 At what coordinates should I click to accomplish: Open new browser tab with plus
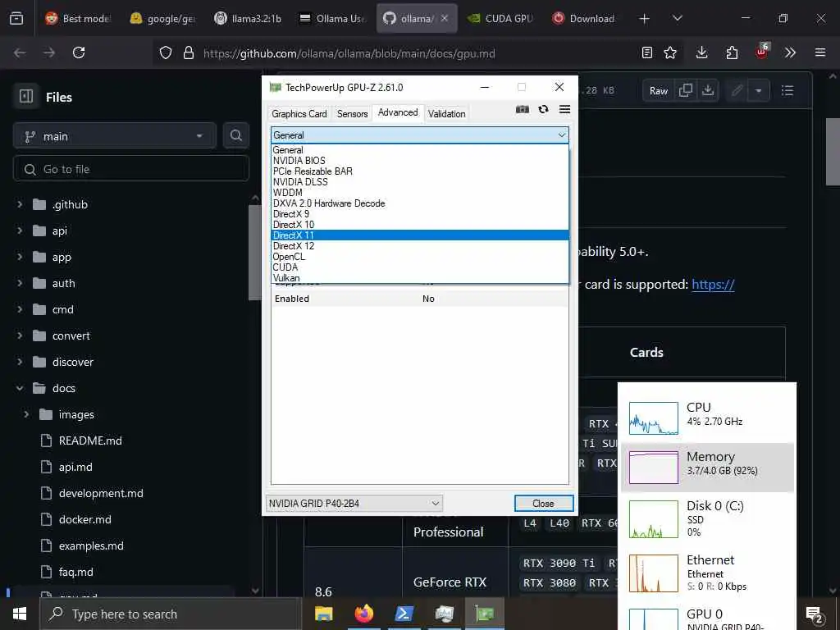(645, 19)
